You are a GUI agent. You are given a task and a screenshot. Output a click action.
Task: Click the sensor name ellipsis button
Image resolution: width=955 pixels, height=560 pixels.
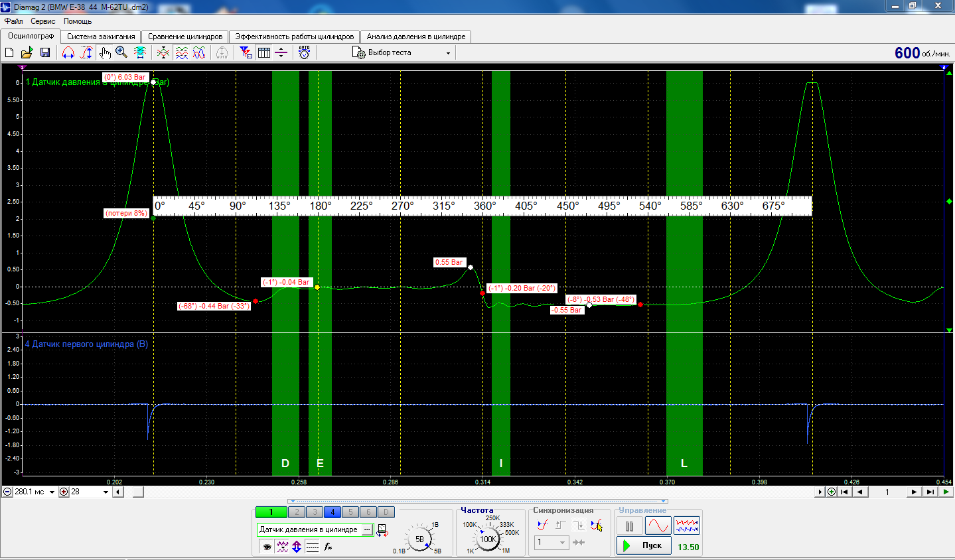tap(367, 529)
